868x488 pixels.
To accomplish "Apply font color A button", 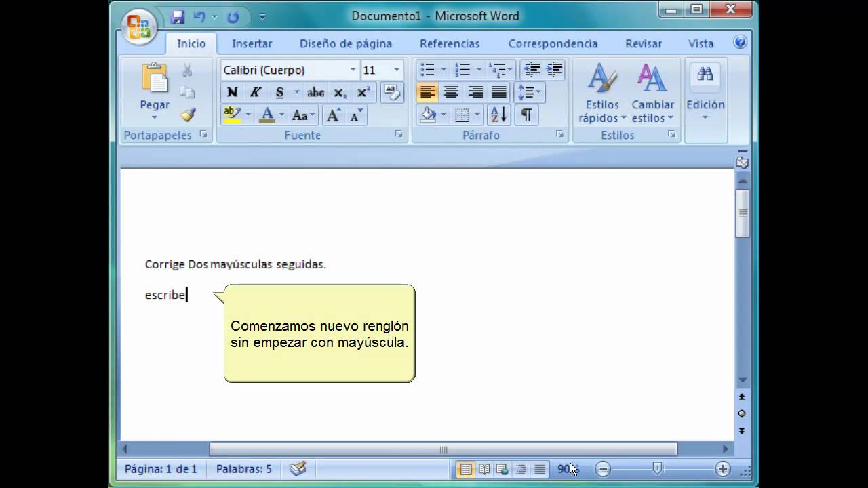I will point(267,115).
